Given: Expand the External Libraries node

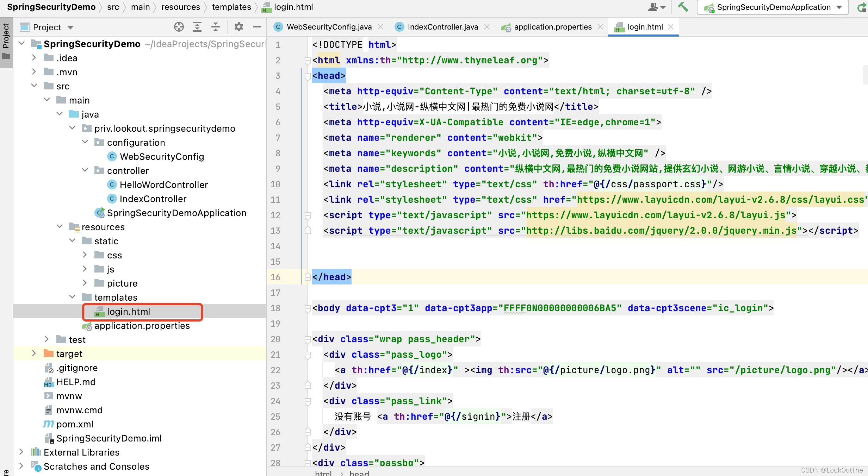Looking at the screenshot, I should 21,452.
